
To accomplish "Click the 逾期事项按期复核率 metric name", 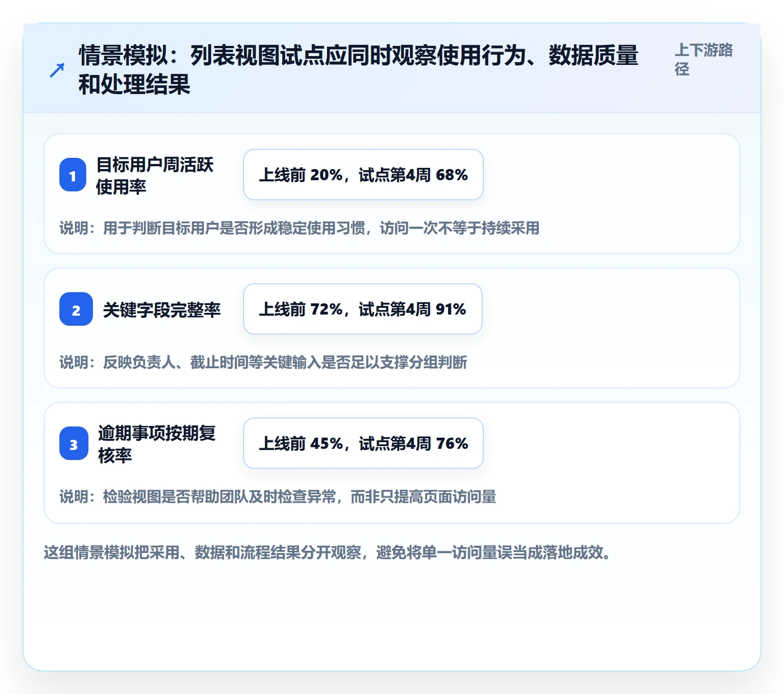I will [157, 444].
